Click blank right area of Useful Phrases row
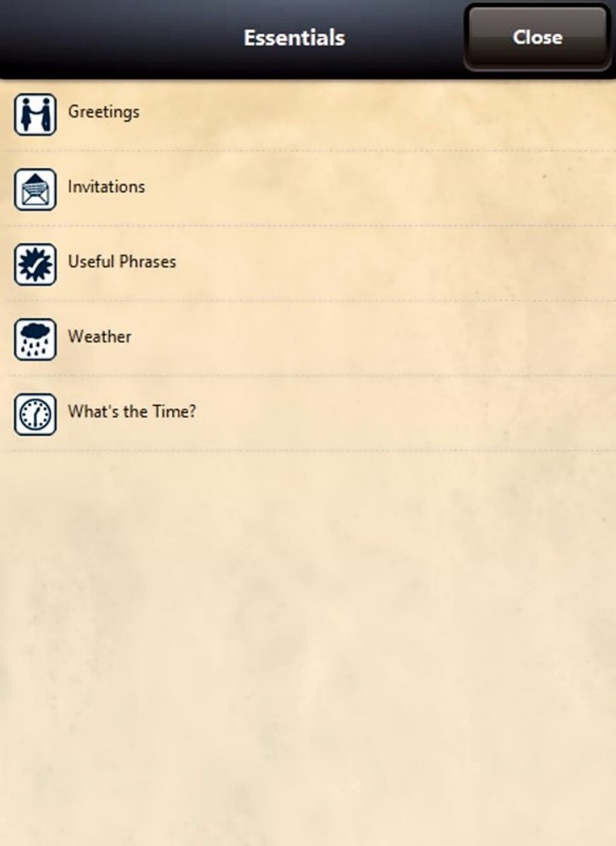This screenshot has height=846, width=616. [x=423, y=264]
